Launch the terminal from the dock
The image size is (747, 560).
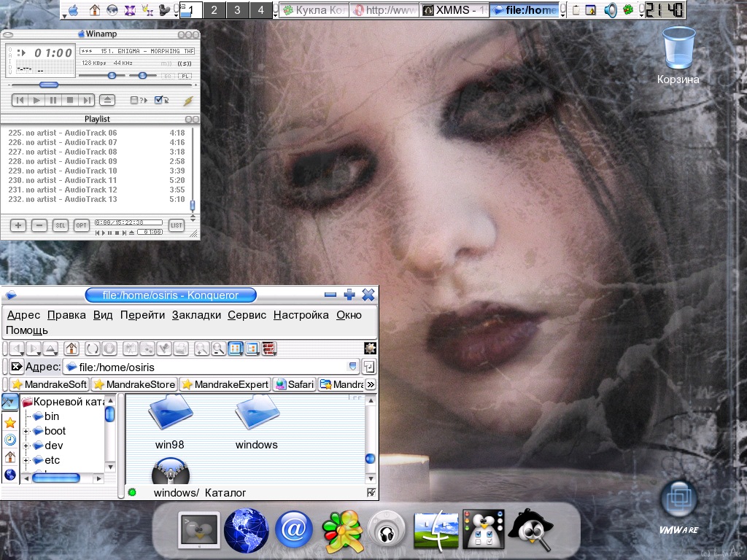[x=198, y=530]
